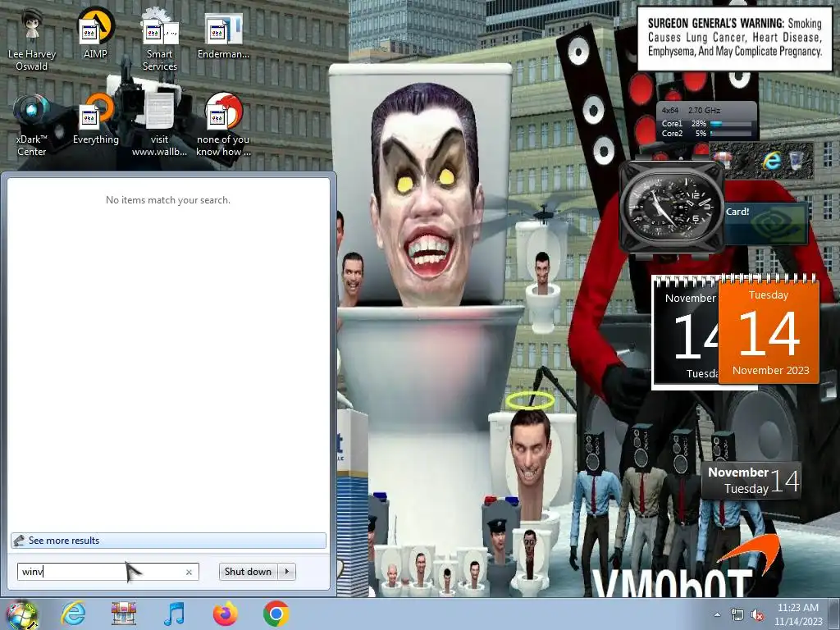Click the muted volume tray icon
This screenshot has height=630, width=840.
click(x=757, y=614)
